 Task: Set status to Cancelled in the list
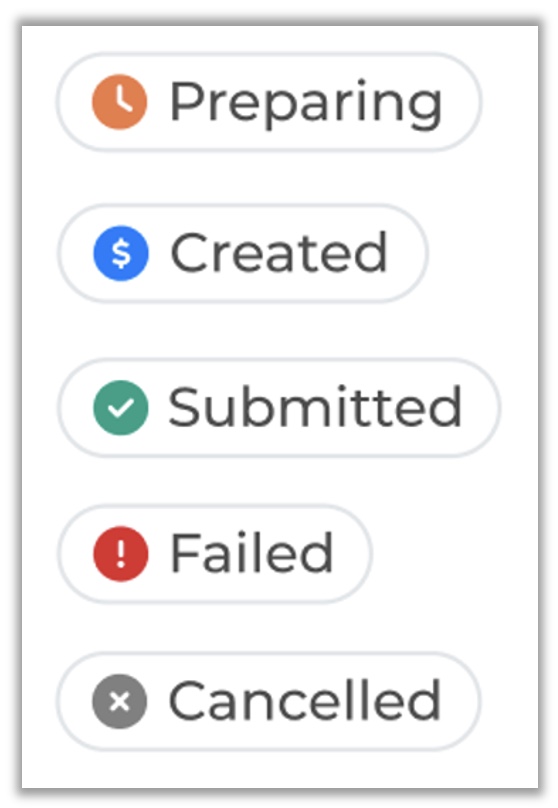click(269, 701)
